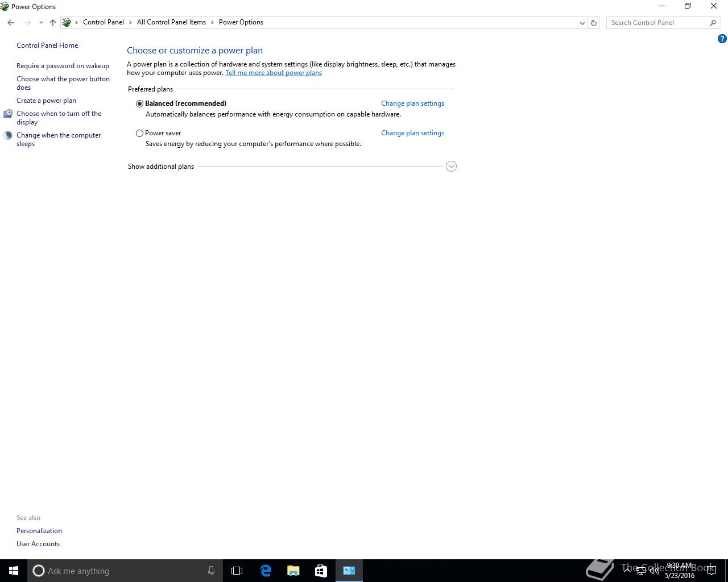Restore down the Power Options window
Screen dimensions: 728x582
(688, 6)
